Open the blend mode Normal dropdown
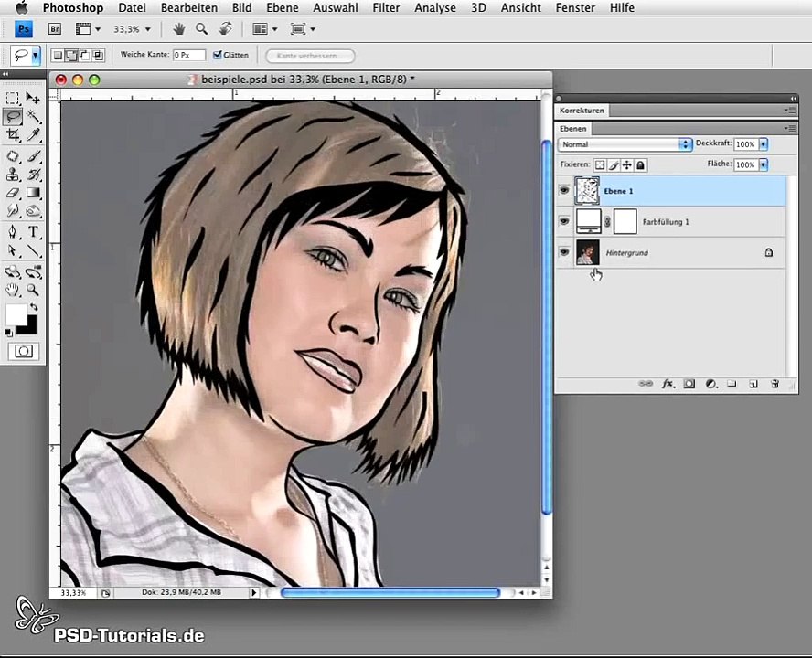The image size is (812, 658). click(x=625, y=144)
